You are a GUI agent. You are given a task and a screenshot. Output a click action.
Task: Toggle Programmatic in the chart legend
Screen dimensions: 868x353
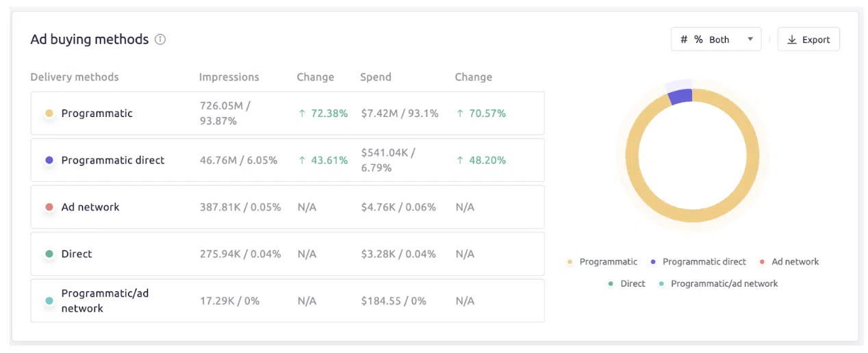pyautogui.click(x=608, y=262)
